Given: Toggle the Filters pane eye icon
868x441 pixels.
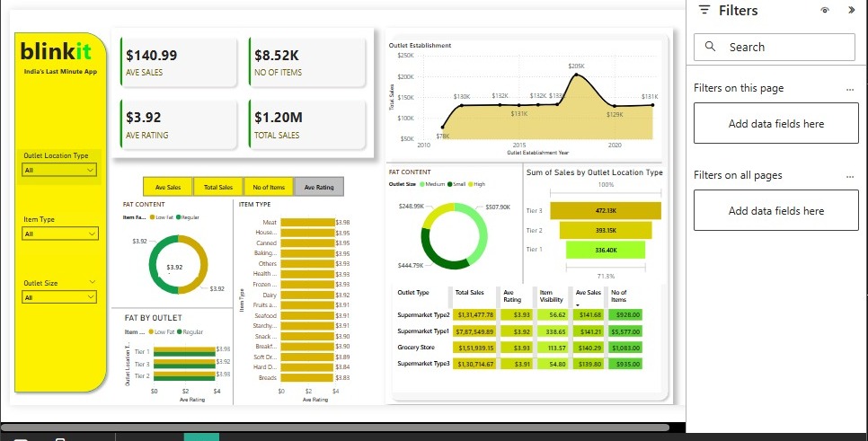Looking at the screenshot, I should [825, 10].
